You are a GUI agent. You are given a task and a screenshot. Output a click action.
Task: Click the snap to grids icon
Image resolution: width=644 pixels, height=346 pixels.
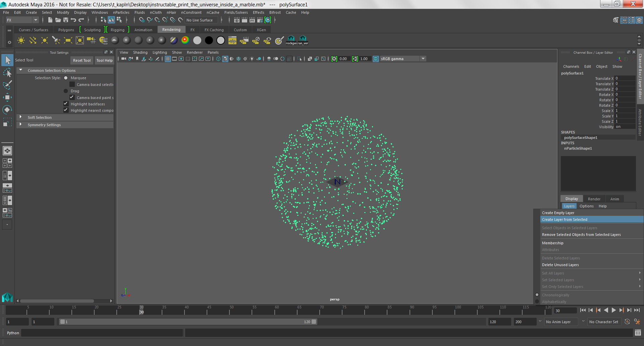coord(142,20)
